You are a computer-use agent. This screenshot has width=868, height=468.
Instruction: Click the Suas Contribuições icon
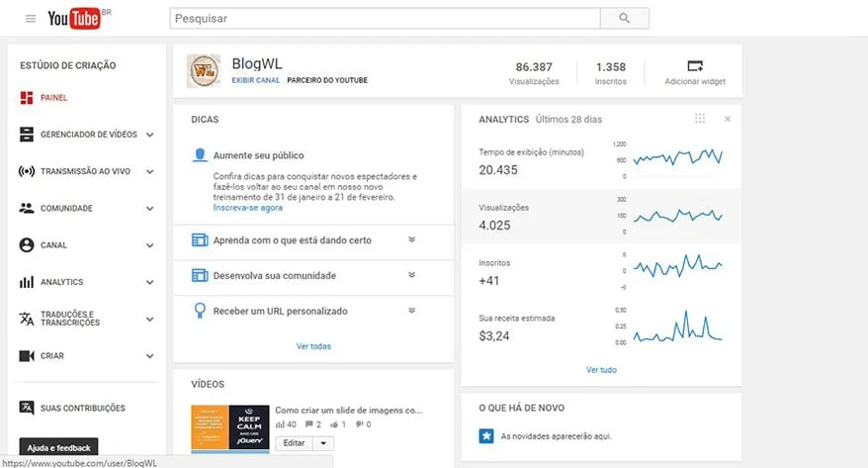click(26, 408)
